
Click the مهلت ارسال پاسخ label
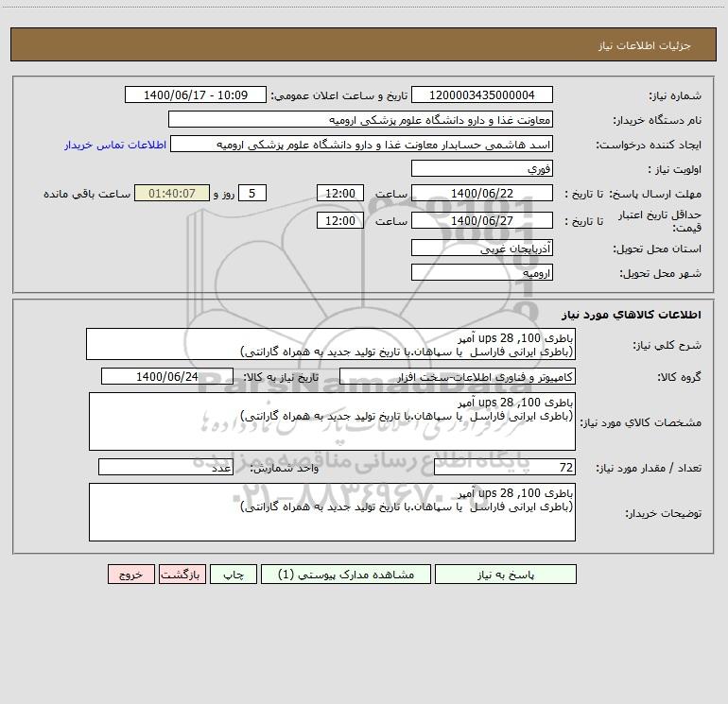655,194
